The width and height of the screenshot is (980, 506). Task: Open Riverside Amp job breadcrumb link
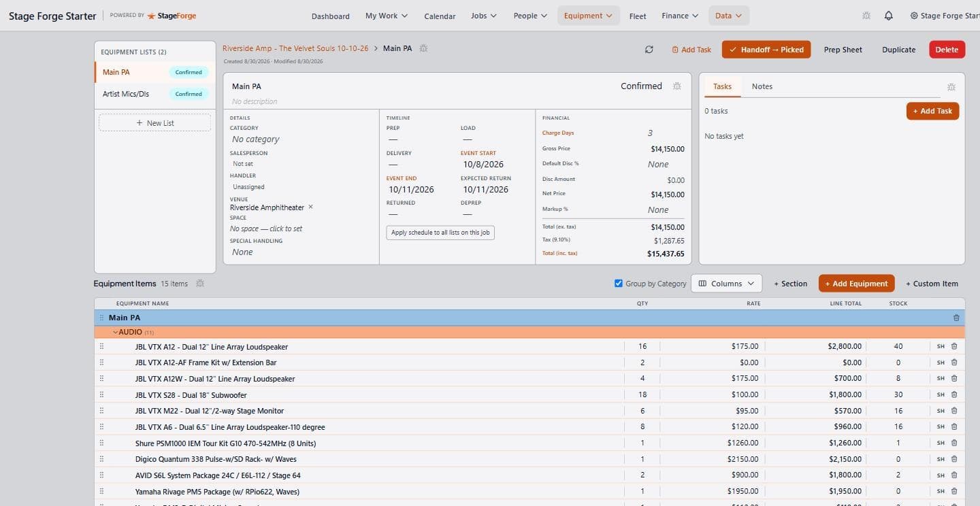point(295,48)
